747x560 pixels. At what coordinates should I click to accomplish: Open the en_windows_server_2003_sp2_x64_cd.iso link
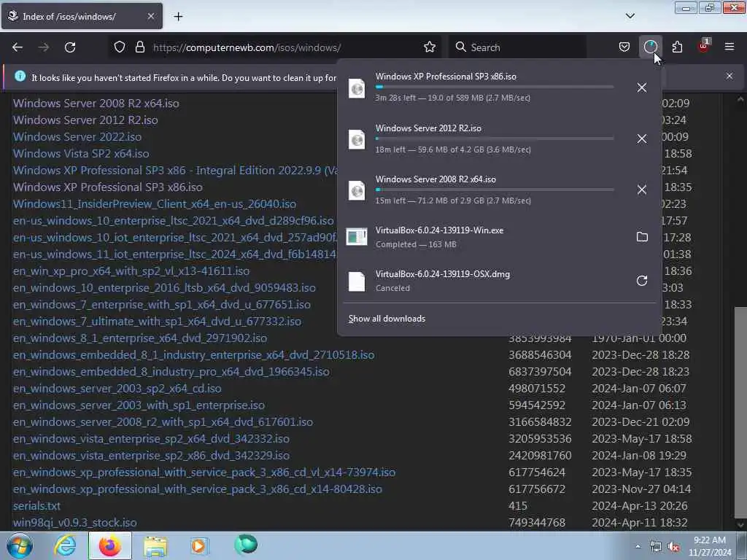pyautogui.click(x=117, y=389)
